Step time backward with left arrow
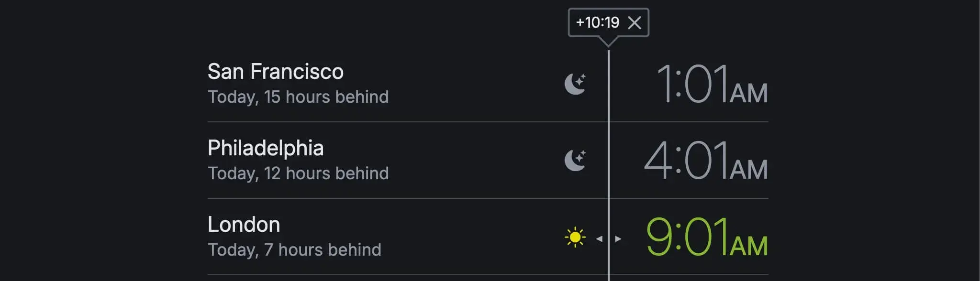980x281 pixels. 599,238
